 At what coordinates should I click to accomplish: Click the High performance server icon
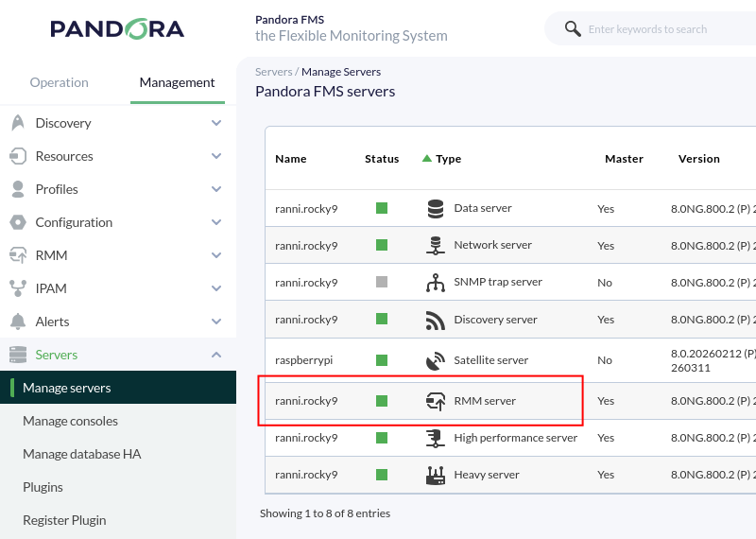[x=436, y=438]
